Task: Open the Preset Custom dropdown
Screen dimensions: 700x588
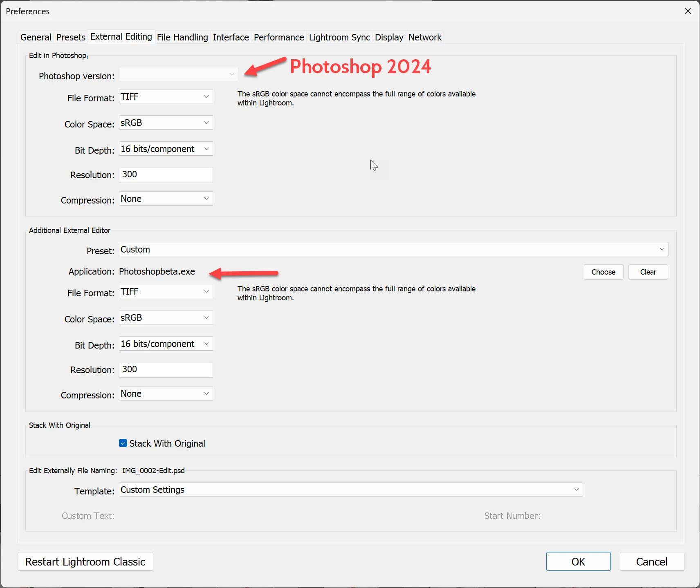Action: [x=394, y=249]
